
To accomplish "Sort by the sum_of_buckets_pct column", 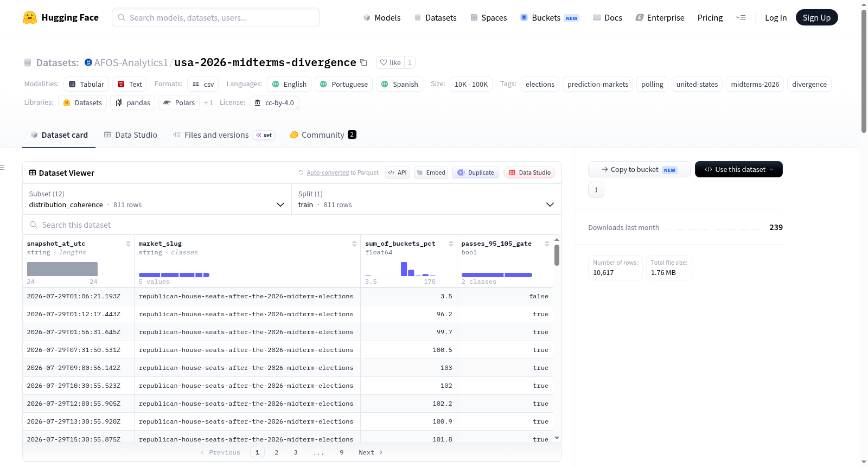I will (x=451, y=244).
